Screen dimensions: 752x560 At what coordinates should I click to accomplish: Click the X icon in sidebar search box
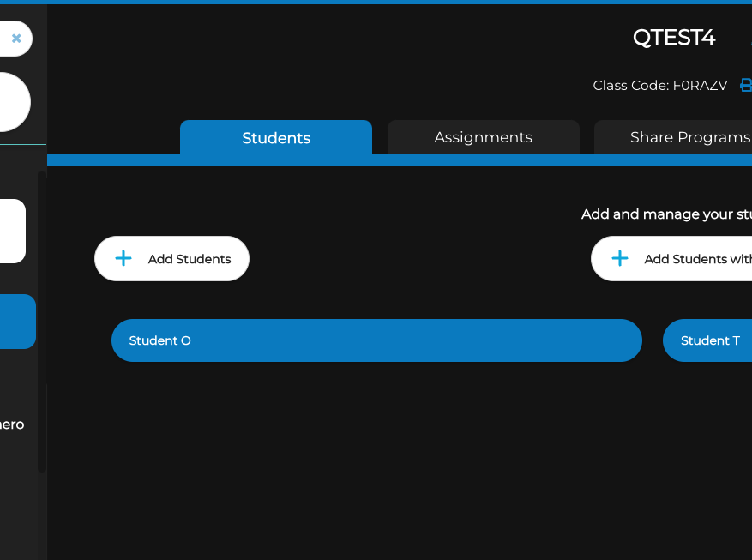point(16,38)
